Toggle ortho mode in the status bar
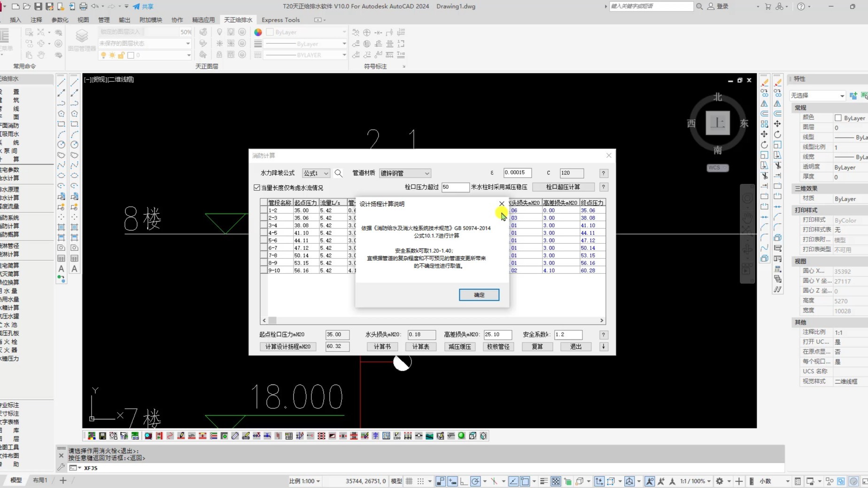This screenshot has width=868, height=488. coord(464,481)
